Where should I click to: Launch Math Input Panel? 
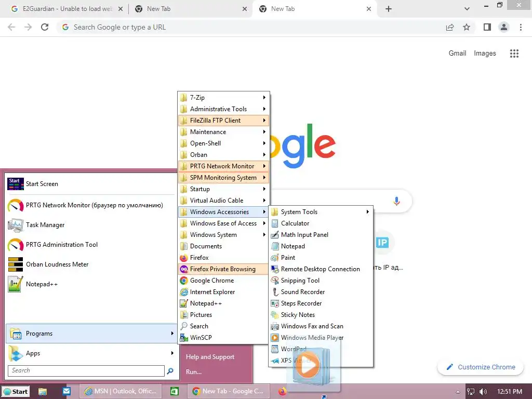(x=321, y=235)
